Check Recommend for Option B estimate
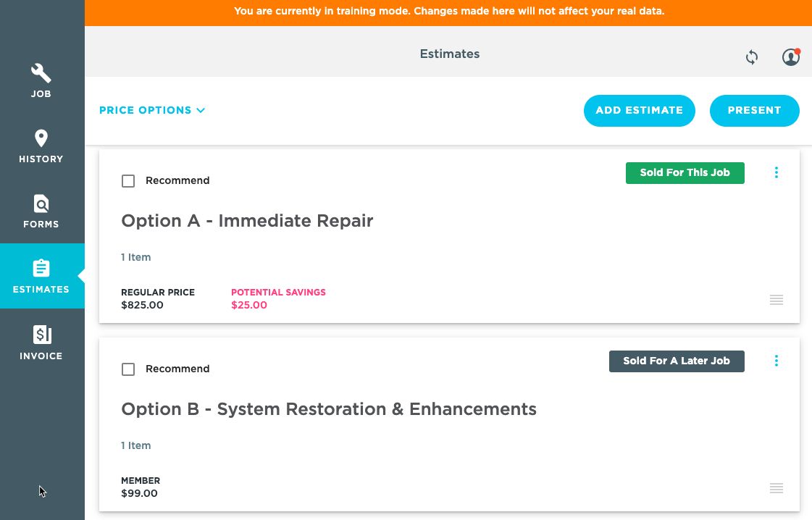 [128, 369]
